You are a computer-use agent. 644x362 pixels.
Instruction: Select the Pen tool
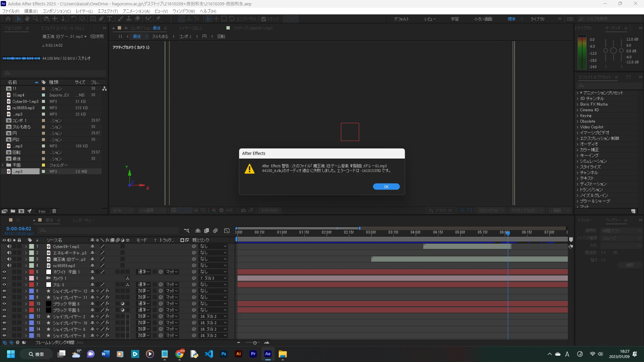click(x=101, y=19)
